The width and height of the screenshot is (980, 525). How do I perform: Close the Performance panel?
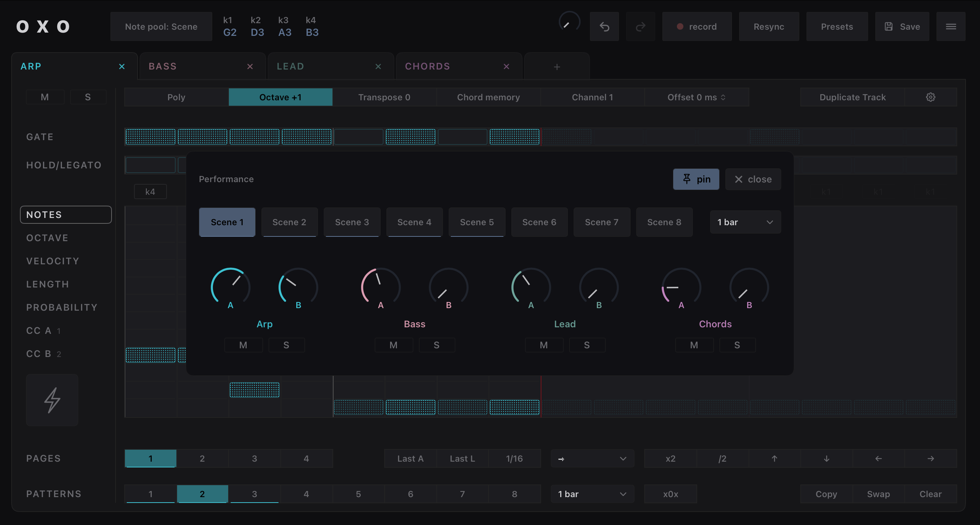click(x=753, y=179)
